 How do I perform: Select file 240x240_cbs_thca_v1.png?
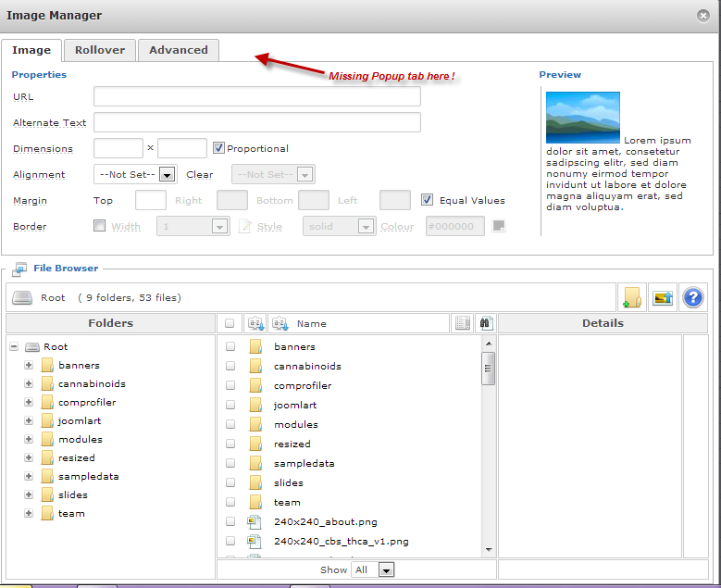click(342, 541)
